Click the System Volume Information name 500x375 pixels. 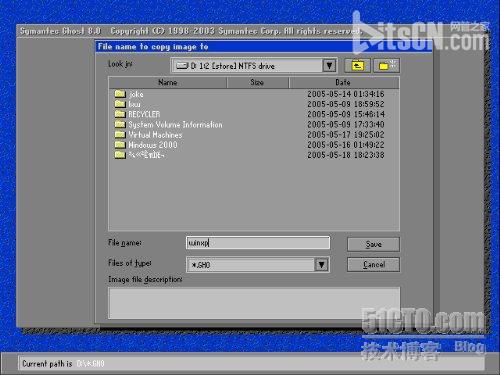point(176,125)
